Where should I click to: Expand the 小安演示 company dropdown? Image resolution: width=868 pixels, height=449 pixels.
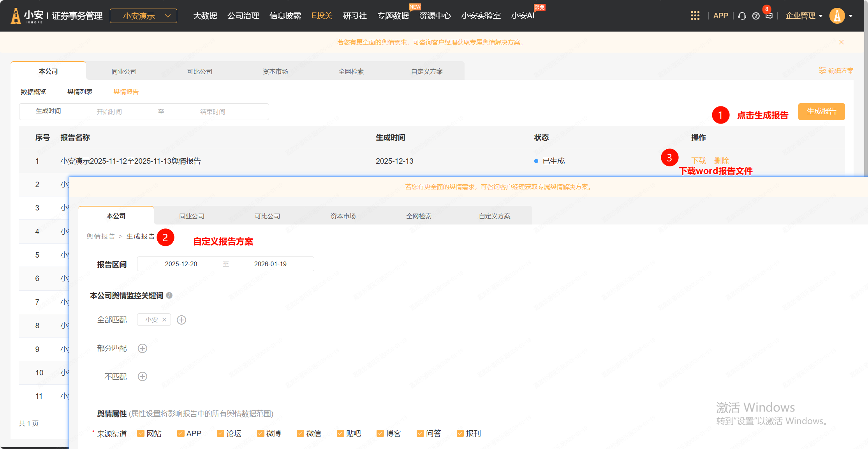(x=143, y=16)
